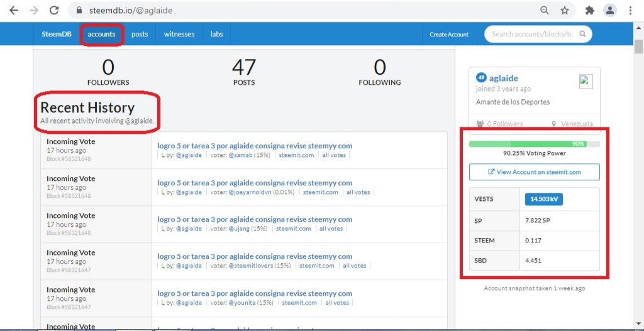
Task: Click joined 3 years ago text
Action: (503, 89)
